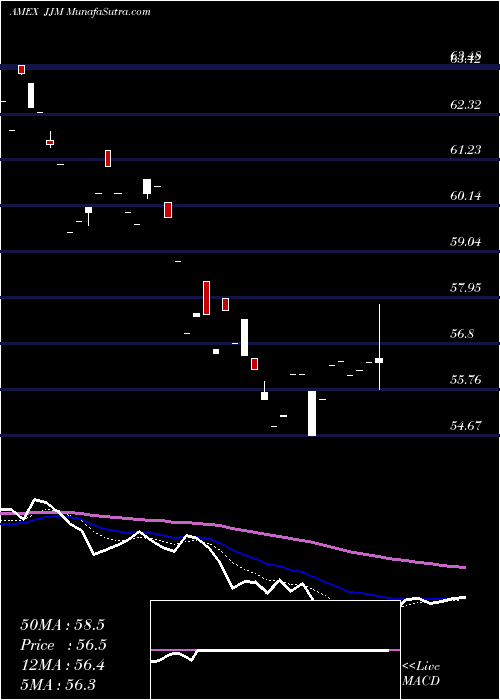Select the Price : 56.5 readout
500x700 pixels.
(63, 645)
